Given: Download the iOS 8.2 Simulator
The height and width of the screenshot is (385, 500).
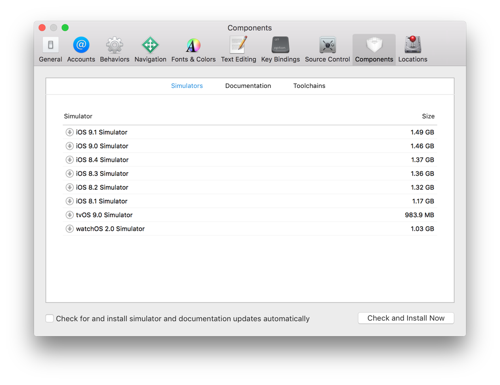Looking at the screenshot, I should tap(69, 187).
